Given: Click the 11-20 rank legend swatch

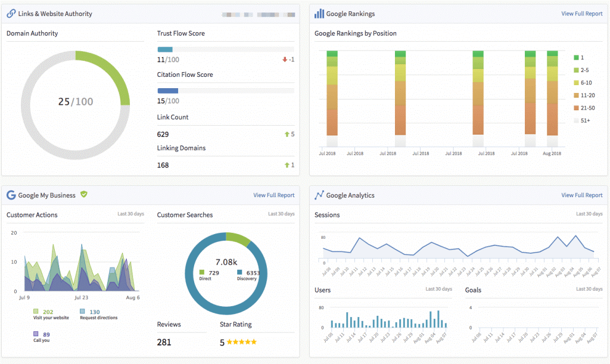Looking at the screenshot, I should click(x=576, y=95).
